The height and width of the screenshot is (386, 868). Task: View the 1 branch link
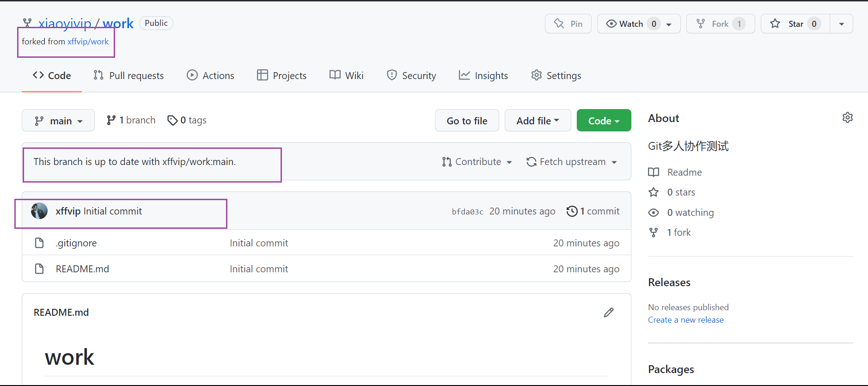click(131, 120)
